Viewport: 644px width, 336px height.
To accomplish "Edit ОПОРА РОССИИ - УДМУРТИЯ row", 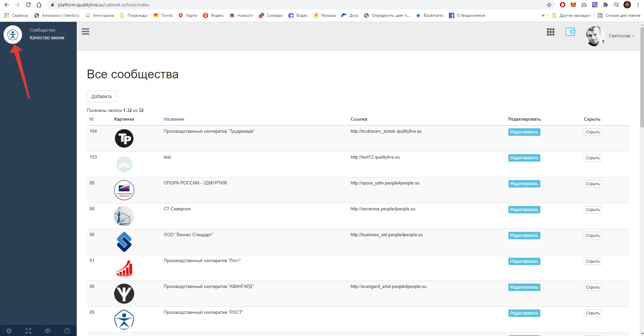I will tap(524, 184).
